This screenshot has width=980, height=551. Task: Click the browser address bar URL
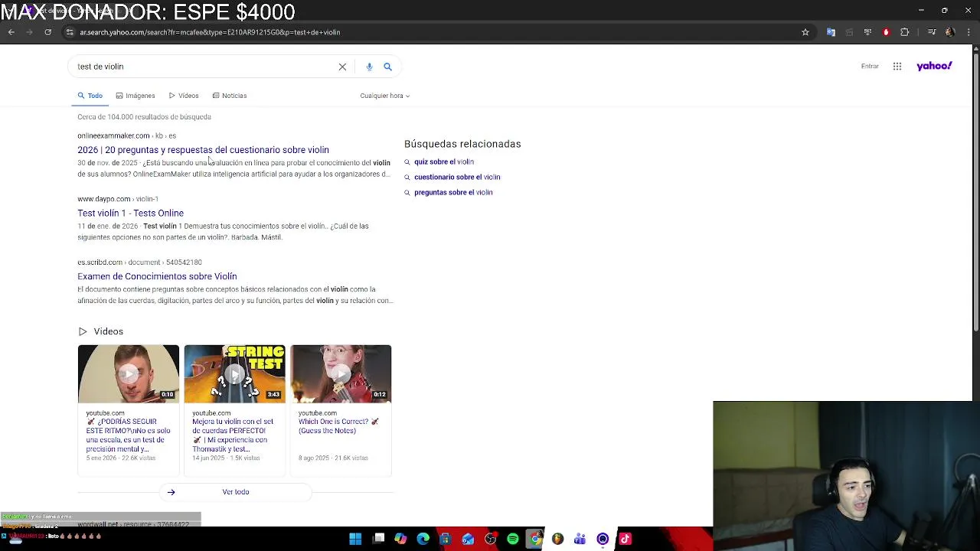pyautogui.click(x=210, y=32)
